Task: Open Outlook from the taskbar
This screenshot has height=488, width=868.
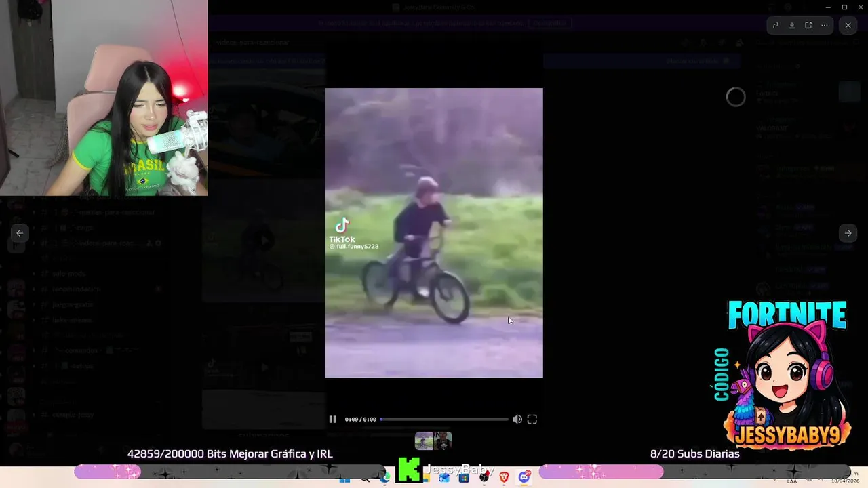Action: (x=444, y=478)
